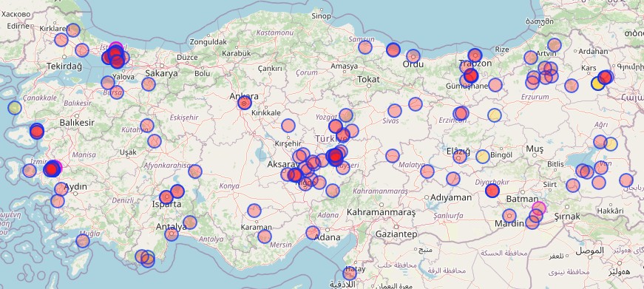Select the marker at Erzincan
644x289 pixels.
coord(461,113)
